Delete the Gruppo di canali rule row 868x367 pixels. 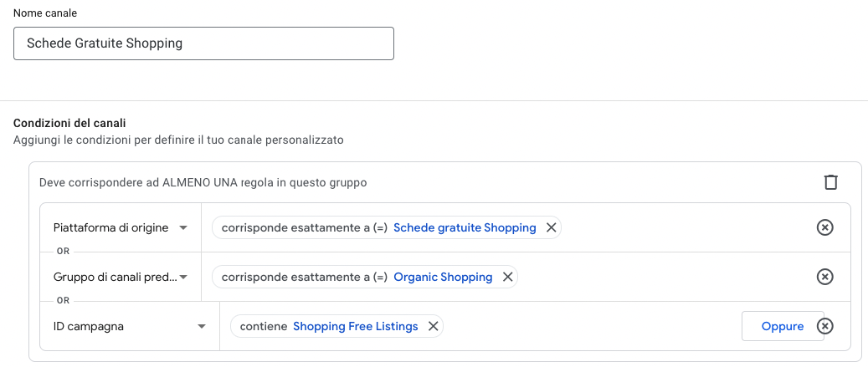point(824,277)
